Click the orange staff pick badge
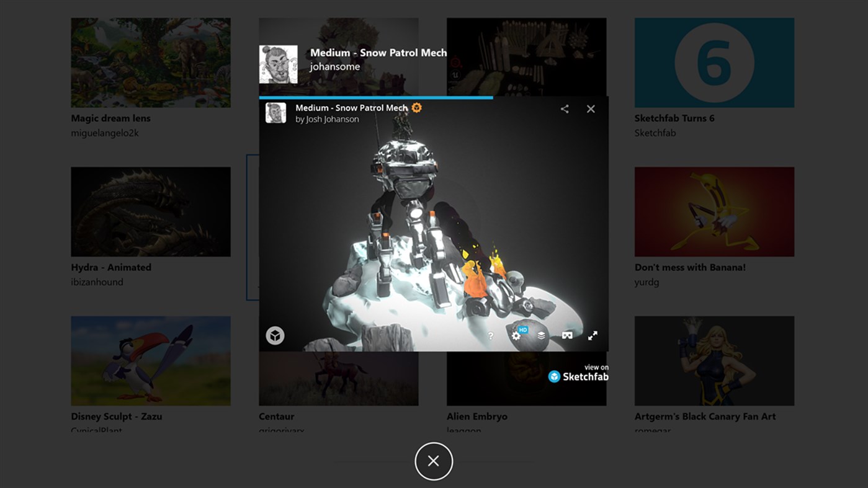This screenshot has height=488, width=868. coord(416,107)
